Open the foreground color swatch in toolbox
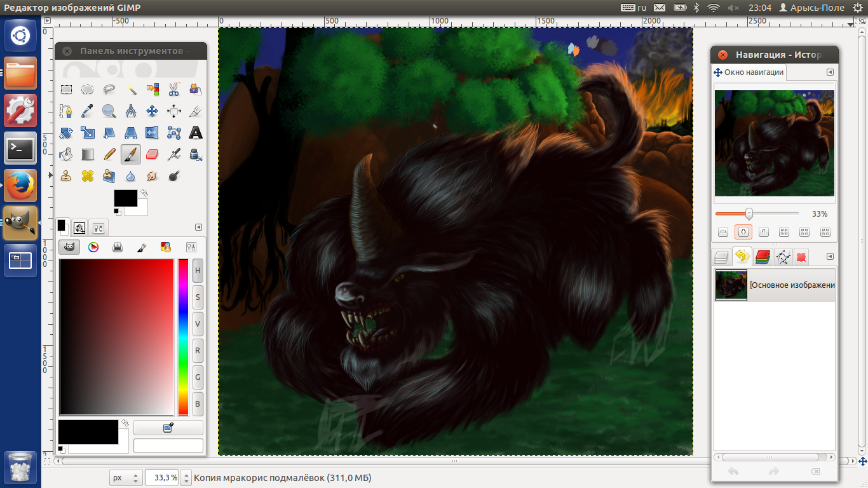This screenshot has width=868, height=488. pos(126,198)
